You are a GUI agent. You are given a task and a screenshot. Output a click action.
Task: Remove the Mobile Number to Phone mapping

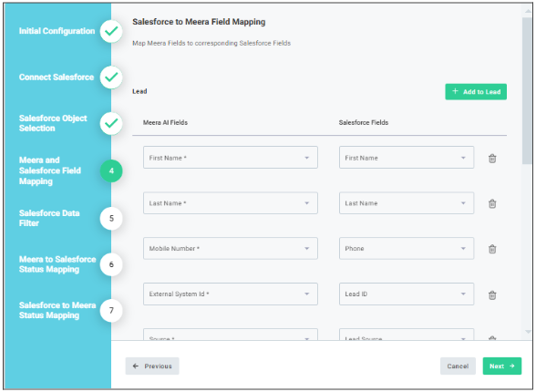click(492, 249)
